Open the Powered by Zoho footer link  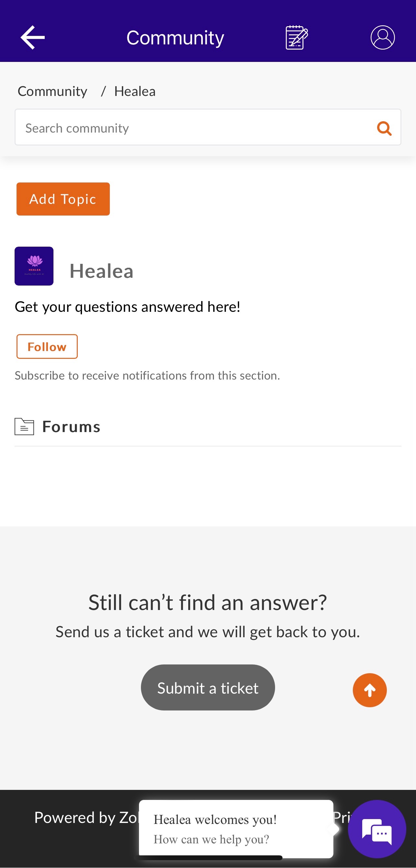tap(86, 818)
